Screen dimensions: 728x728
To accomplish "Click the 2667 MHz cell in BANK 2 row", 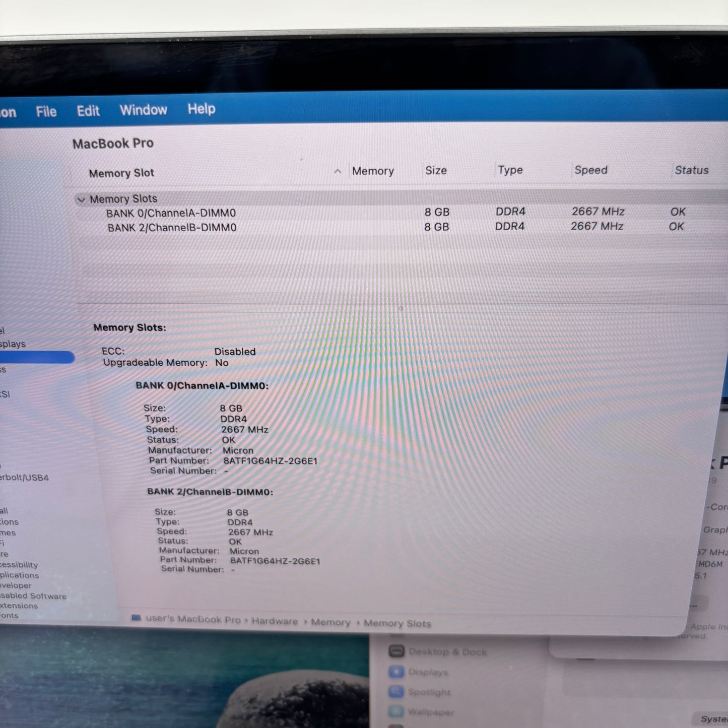I will pos(597,226).
